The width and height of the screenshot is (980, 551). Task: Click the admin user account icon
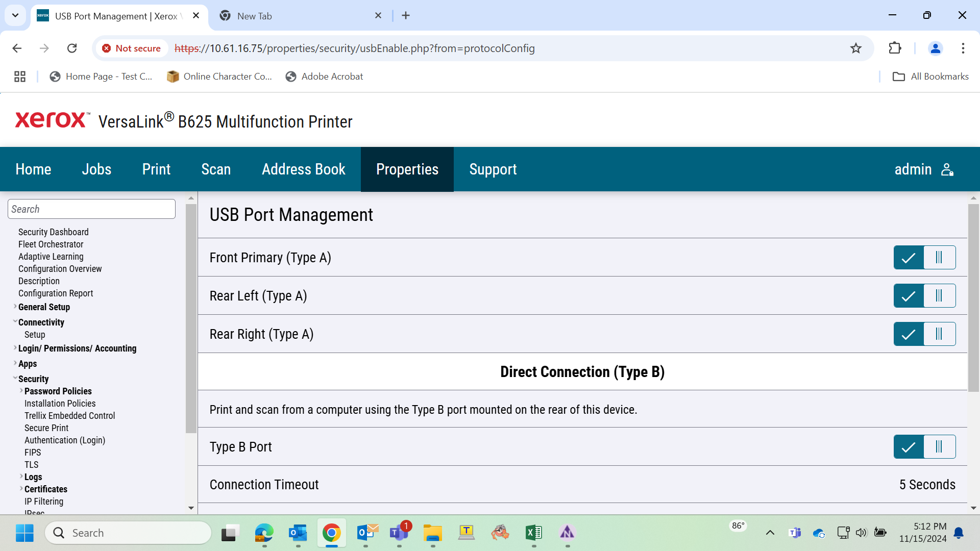tap(947, 169)
